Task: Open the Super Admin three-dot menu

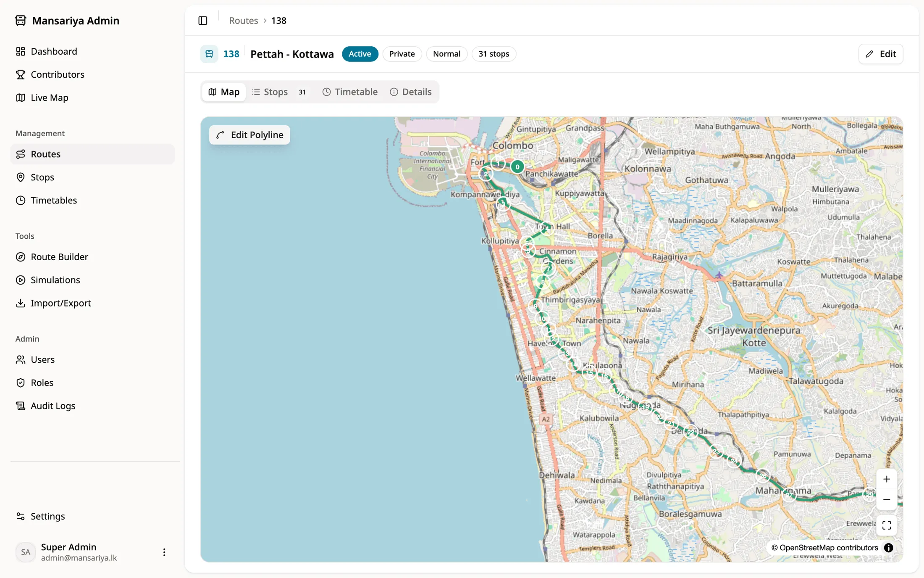Action: [164, 552]
